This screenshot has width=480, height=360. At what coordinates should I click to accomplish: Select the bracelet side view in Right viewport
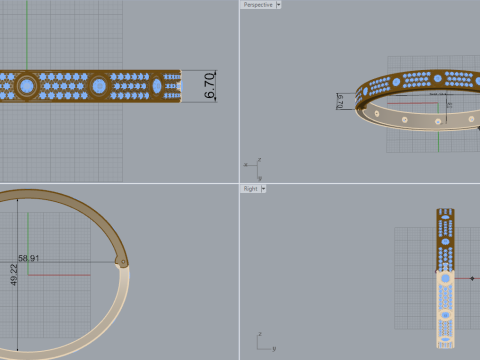click(x=445, y=278)
